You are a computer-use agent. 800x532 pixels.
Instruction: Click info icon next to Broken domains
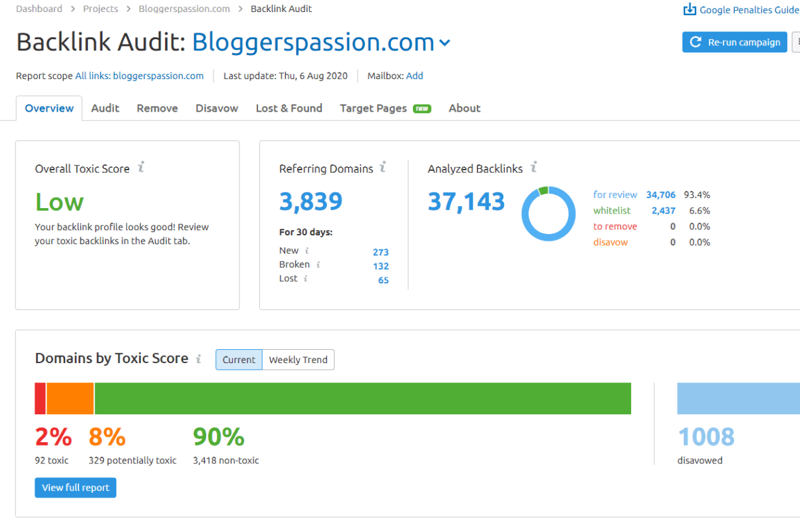tap(319, 265)
